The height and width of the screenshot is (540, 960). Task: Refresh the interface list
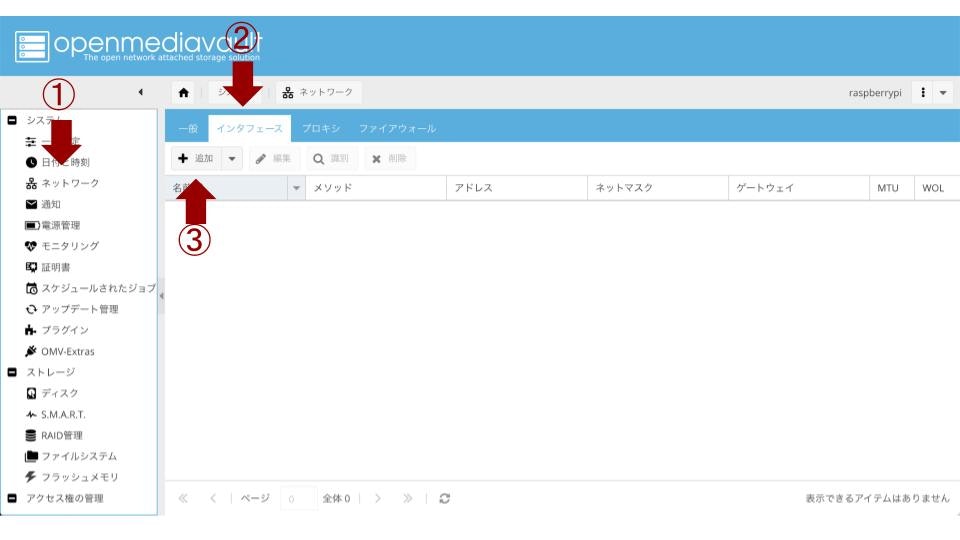(445, 498)
